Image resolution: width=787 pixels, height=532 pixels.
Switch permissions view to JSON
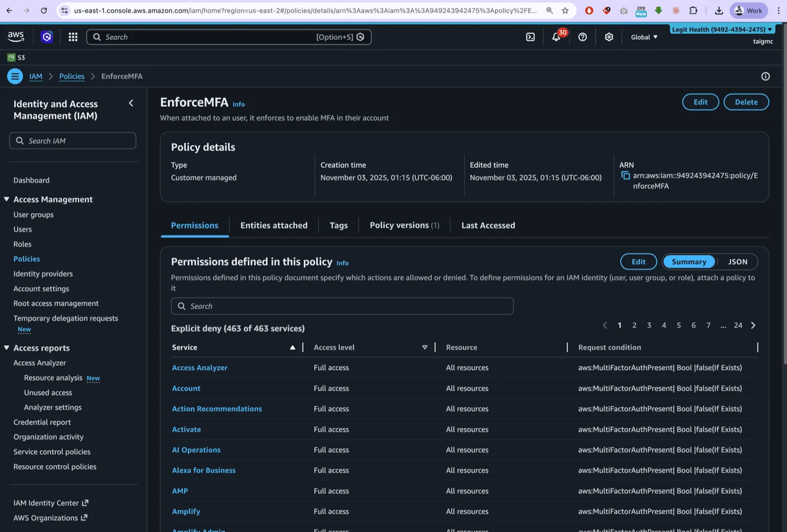[x=738, y=262]
